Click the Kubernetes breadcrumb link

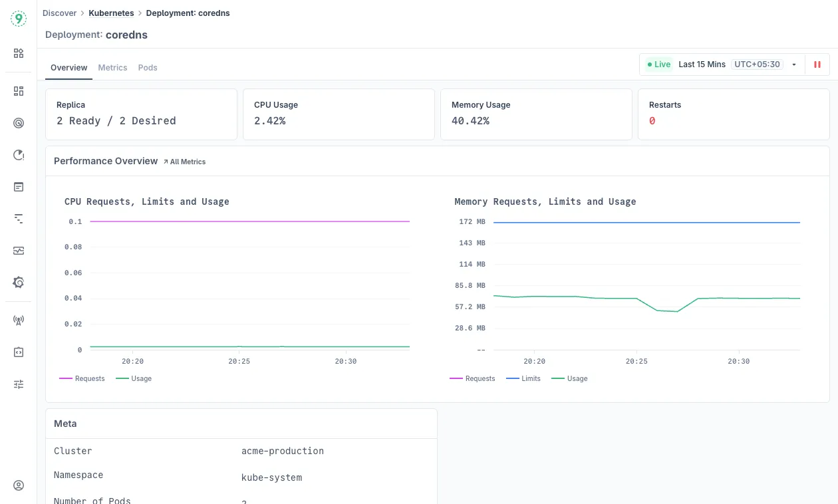click(x=111, y=13)
